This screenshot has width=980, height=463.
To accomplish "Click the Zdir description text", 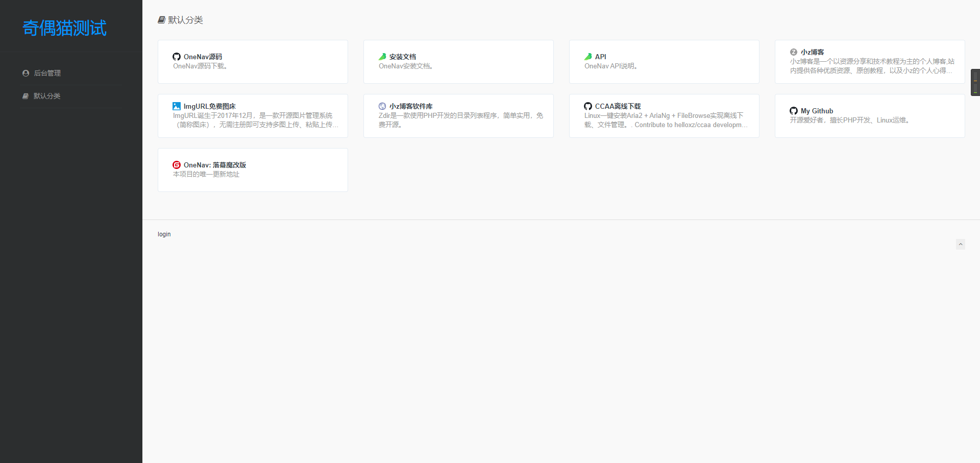I will pyautogui.click(x=461, y=120).
